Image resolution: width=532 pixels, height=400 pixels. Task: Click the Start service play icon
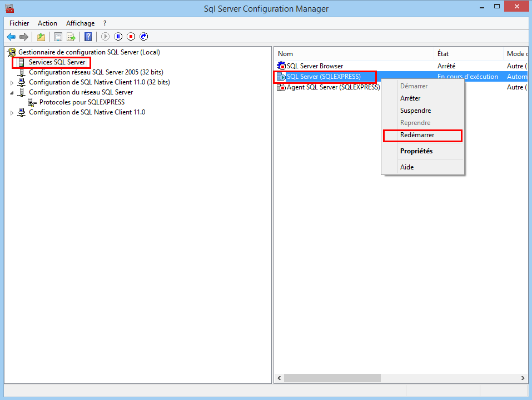coord(105,37)
